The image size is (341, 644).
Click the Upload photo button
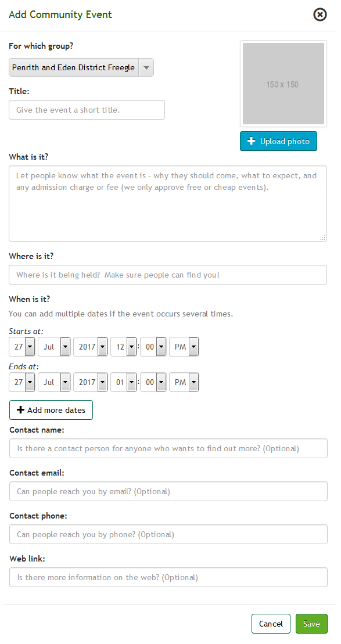pos(279,141)
